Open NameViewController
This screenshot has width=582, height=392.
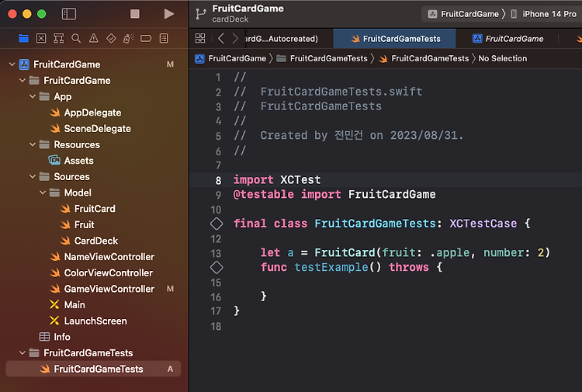[109, 256]
